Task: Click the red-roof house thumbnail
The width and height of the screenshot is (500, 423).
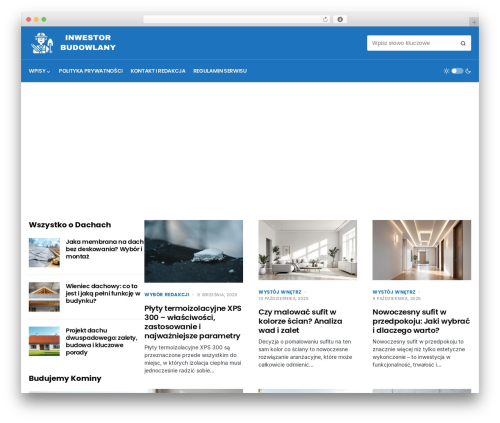Action: click(x=44, y=341)
